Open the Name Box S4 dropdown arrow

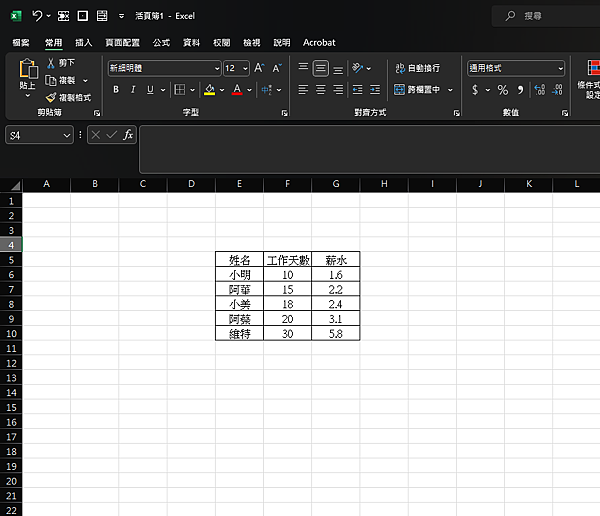(x=67, y=136)
